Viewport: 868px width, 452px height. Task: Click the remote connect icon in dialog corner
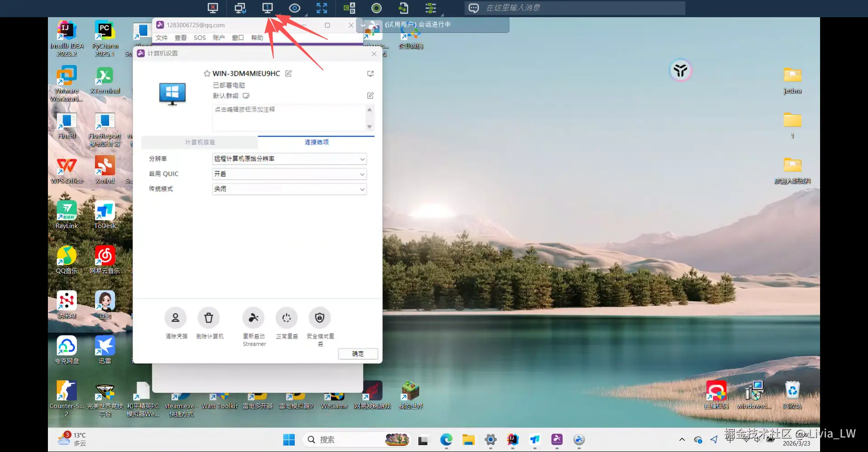[370, 73]
